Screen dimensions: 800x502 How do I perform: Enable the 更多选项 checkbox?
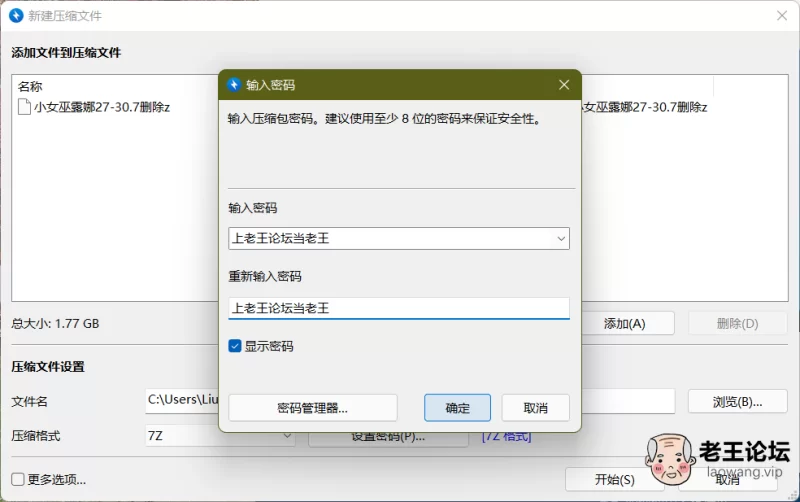[x=18, y=479]
